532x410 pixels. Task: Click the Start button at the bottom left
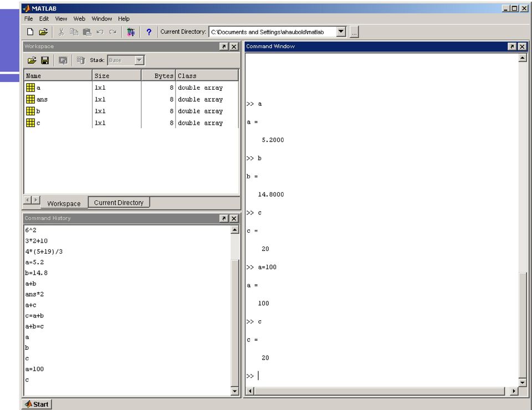point(37,404)
